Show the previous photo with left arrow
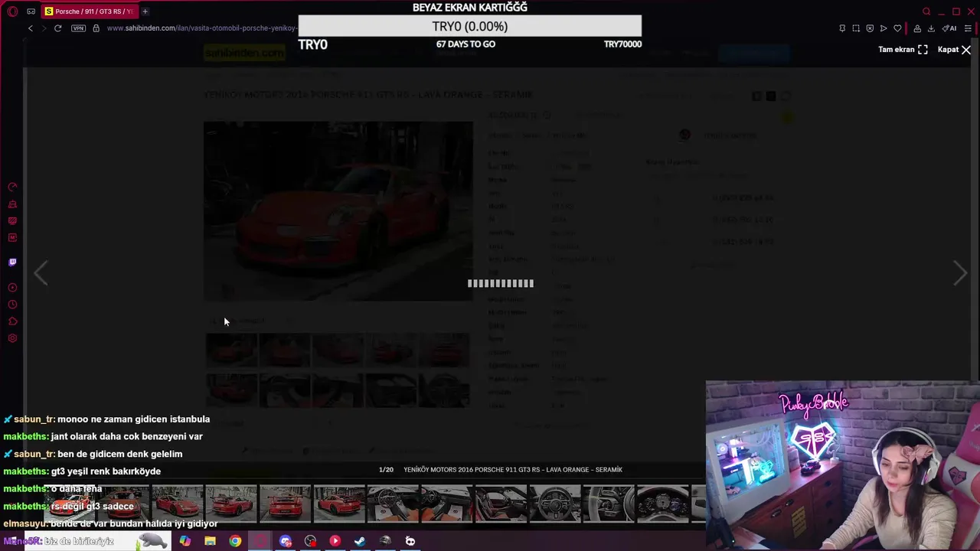980x551 pixels. coord(41,273)
